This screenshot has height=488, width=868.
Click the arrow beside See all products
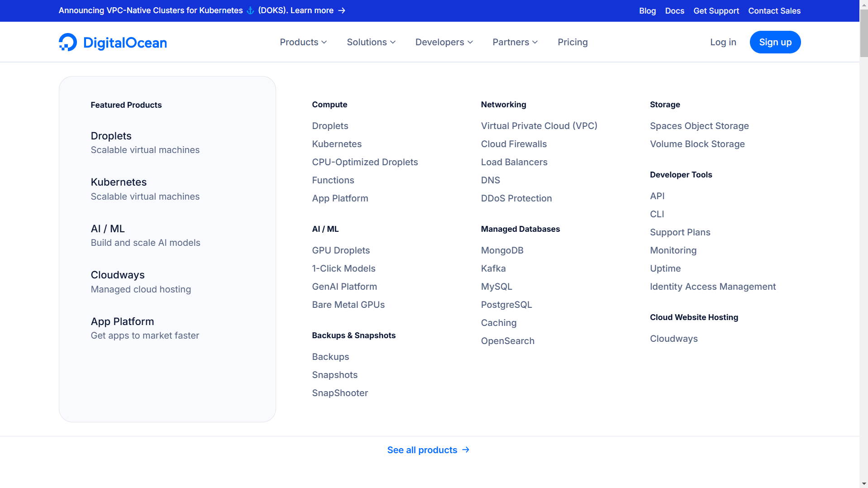(466, 450)
